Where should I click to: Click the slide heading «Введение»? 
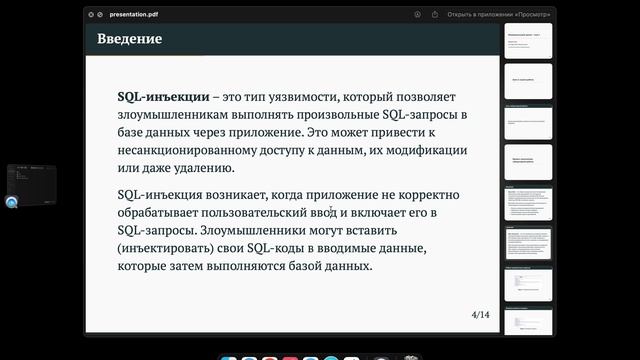tap(129, 39)
